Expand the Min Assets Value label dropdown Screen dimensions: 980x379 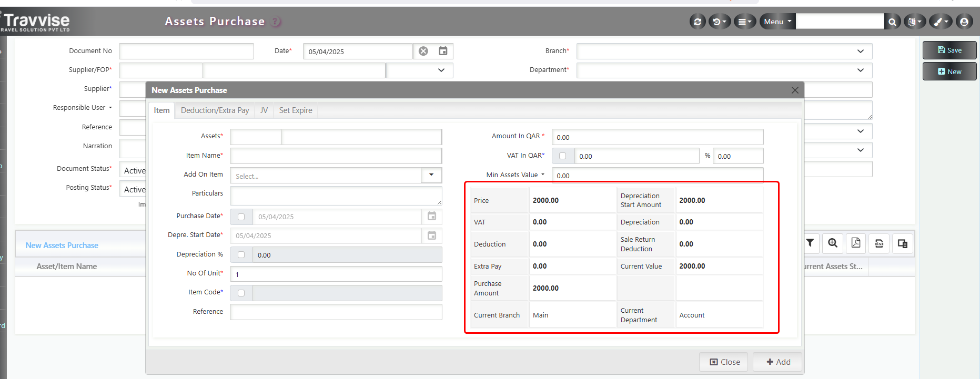tap(543, 175)
